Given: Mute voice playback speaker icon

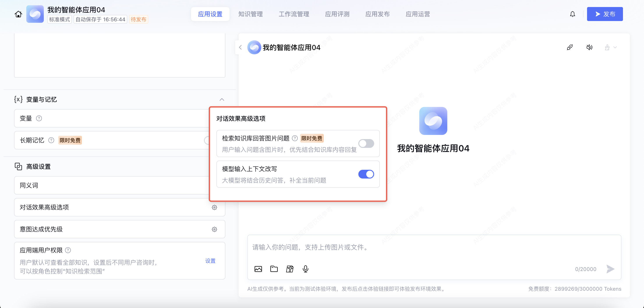Looking at the screenshot, I should point(589,47).
